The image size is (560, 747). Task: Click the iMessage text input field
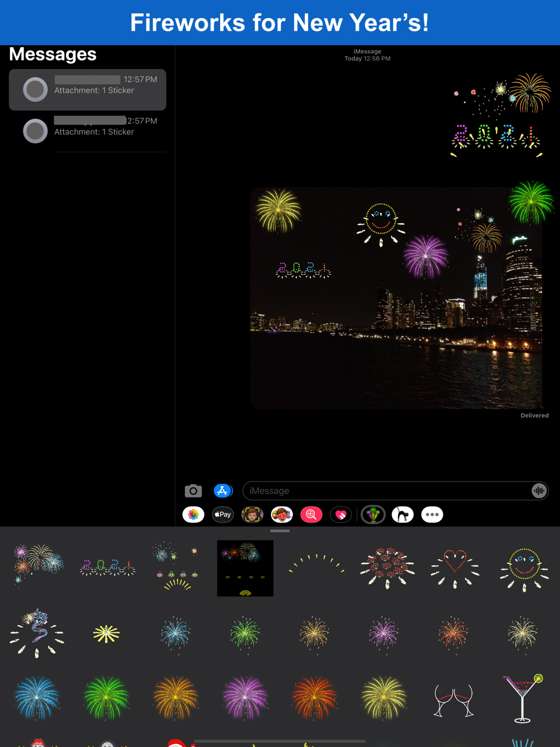pyautogui.click(x=395, y=491)
